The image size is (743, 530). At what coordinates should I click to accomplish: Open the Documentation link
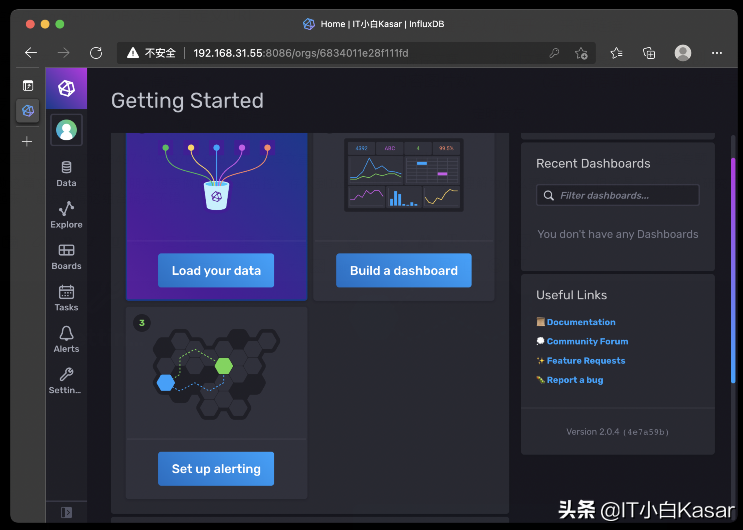[581, 322]
